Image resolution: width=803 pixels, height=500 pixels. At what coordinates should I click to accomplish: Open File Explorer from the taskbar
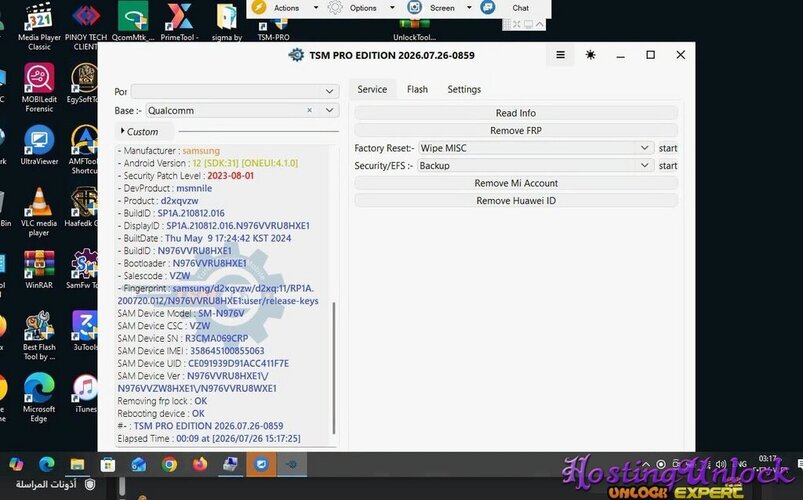tap(77, 464)
